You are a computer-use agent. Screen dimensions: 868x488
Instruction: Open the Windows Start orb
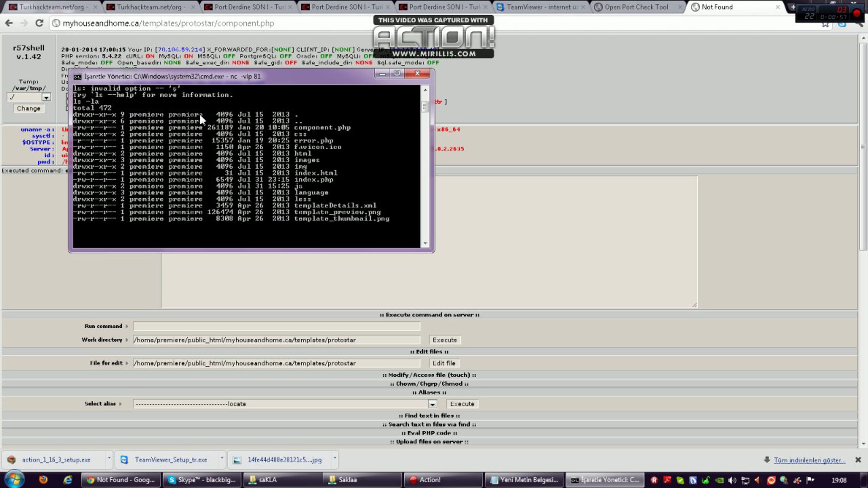point(14,479)
